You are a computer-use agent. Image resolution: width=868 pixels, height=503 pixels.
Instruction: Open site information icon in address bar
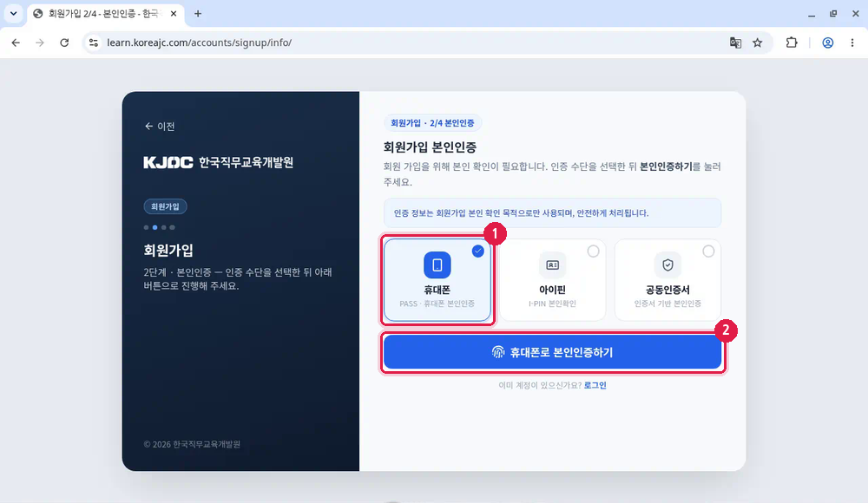coord(94,42)
